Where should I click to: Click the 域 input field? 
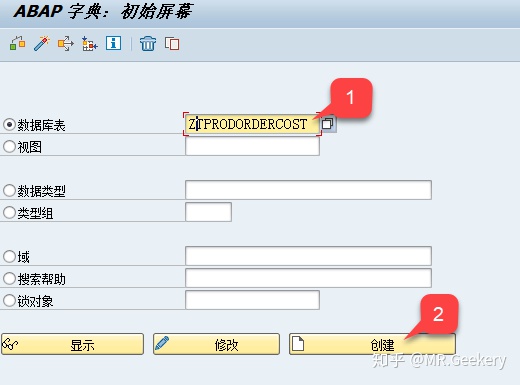pyautogui.click(x=308, y=256)
